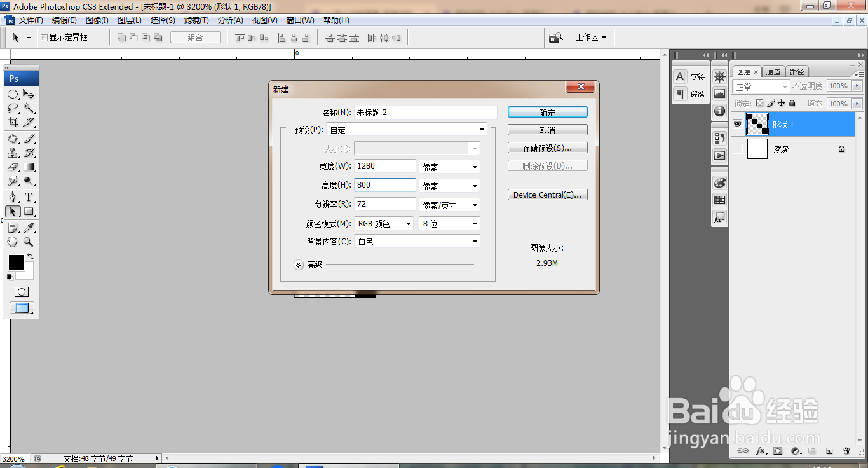Open the 预设 preset dropdown
The height and width of the screenshot is (468, 868).
click(407, 130)
